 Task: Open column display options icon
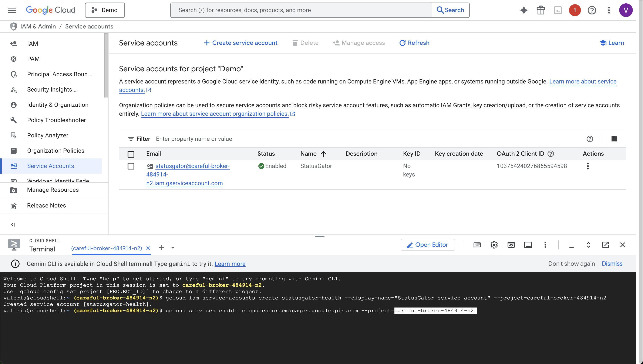click(614, 139)
